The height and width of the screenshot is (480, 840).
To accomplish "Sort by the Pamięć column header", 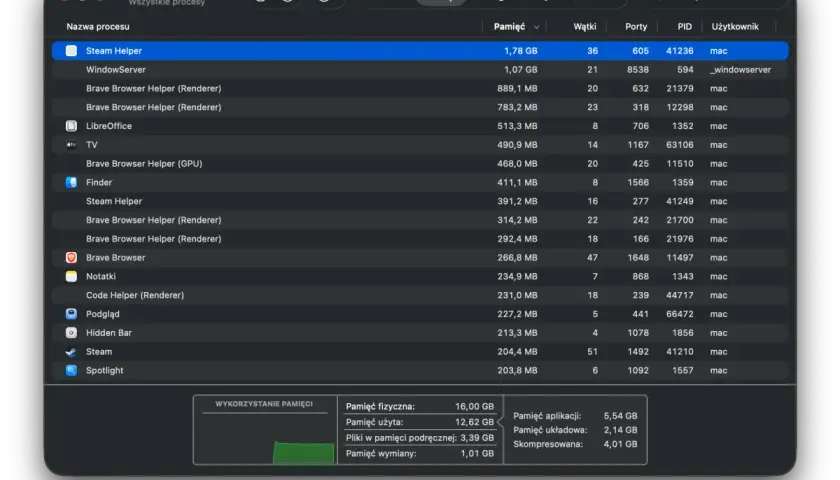I will (509, 26).
